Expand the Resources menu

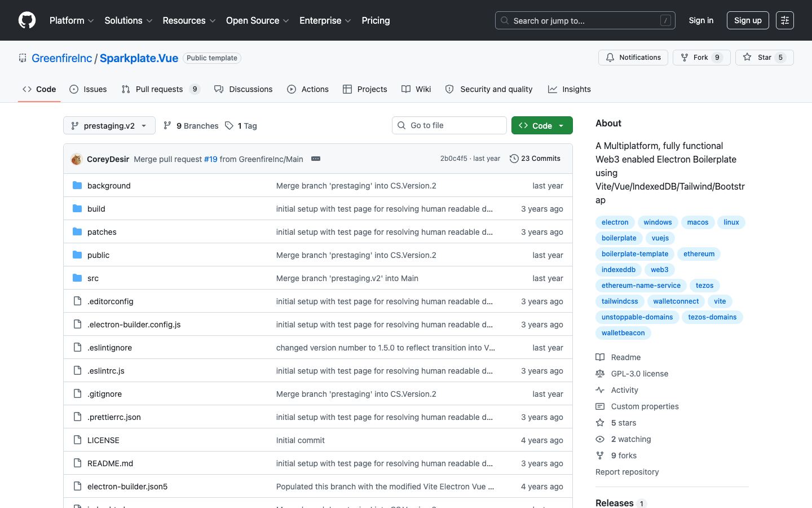pos(189,20)
